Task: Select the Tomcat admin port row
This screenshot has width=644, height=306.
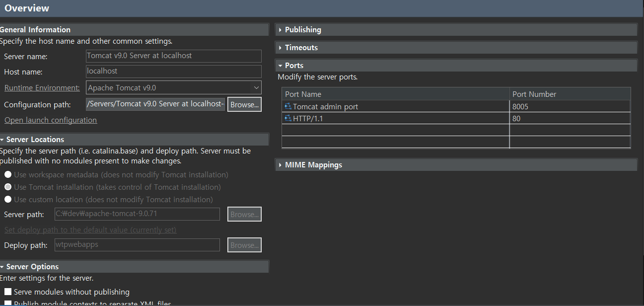Action: [456, 106]
